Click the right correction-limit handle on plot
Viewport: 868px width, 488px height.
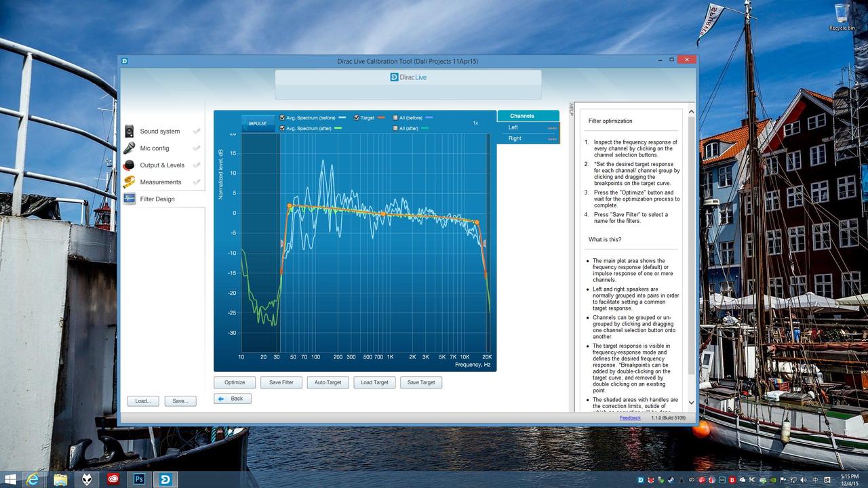(485, 243)
